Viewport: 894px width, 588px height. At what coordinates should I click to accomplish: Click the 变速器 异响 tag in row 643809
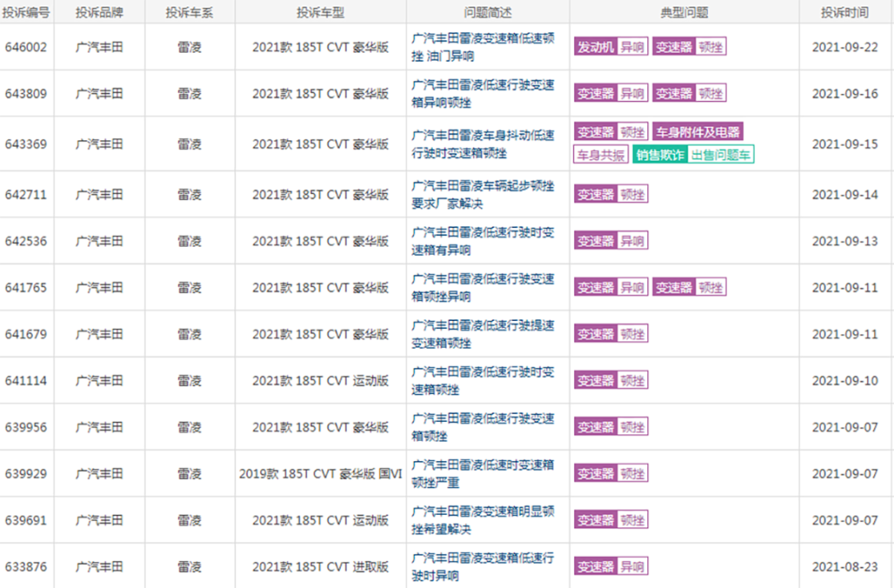coord(611,94)
